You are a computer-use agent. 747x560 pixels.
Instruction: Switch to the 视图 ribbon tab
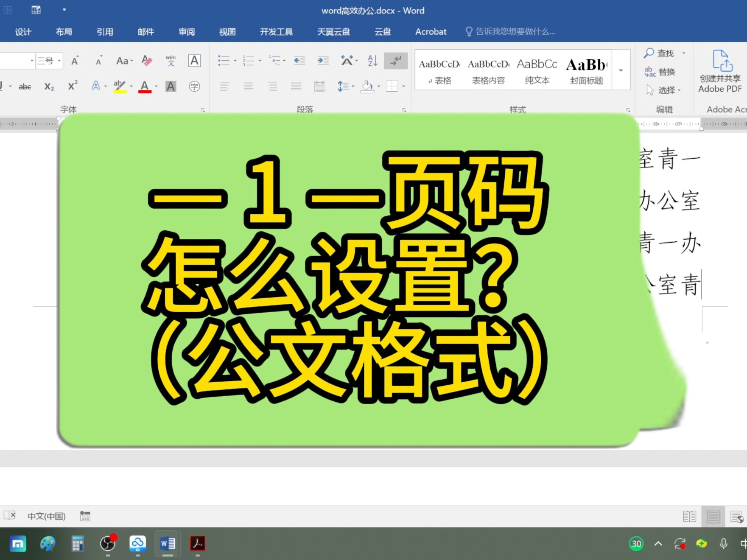coord(227,32)
